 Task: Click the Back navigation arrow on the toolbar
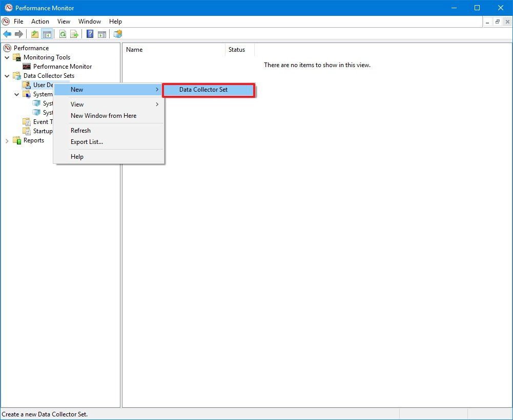(7, 34)
